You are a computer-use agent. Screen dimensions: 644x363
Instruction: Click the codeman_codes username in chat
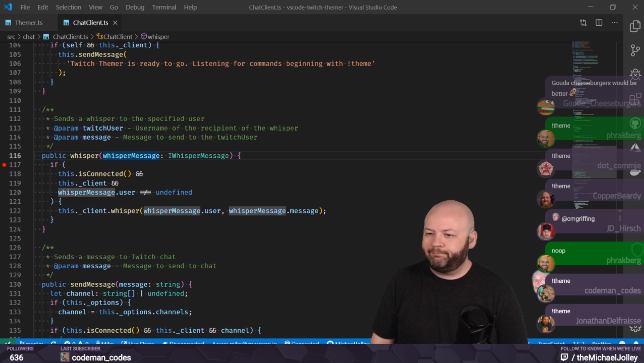click(x=612, y=290)
